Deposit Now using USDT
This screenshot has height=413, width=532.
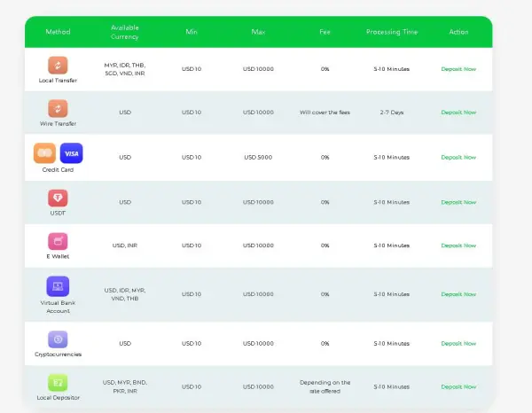[458, 202]
